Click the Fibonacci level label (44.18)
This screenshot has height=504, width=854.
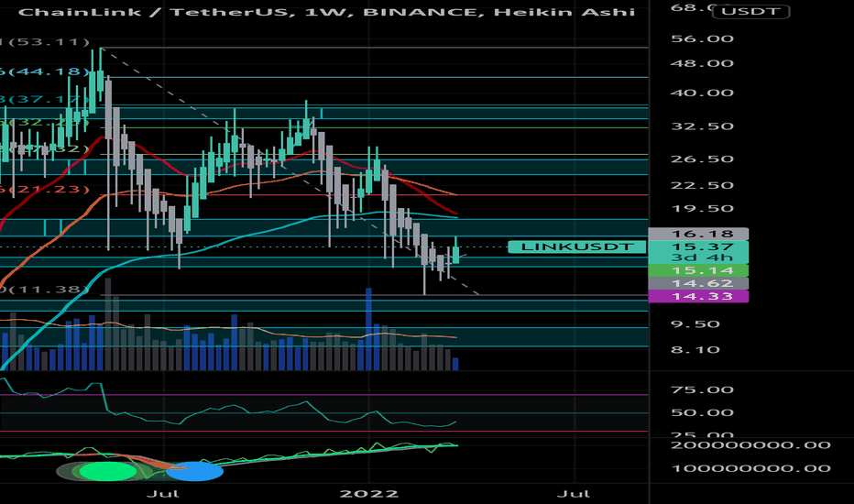[x=44, y=71]
